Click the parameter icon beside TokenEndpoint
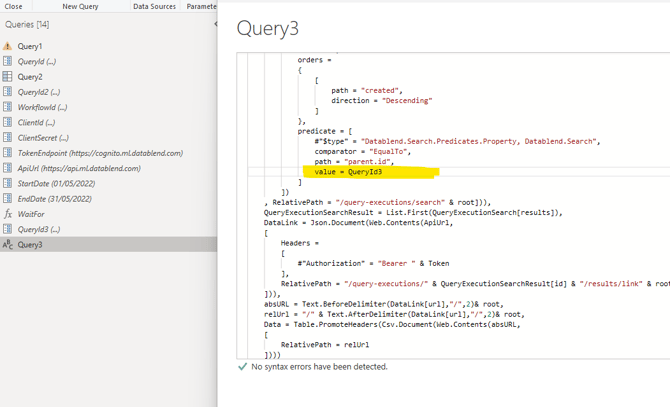This screenshot has height=407, width=670. [x=7, y=153]
